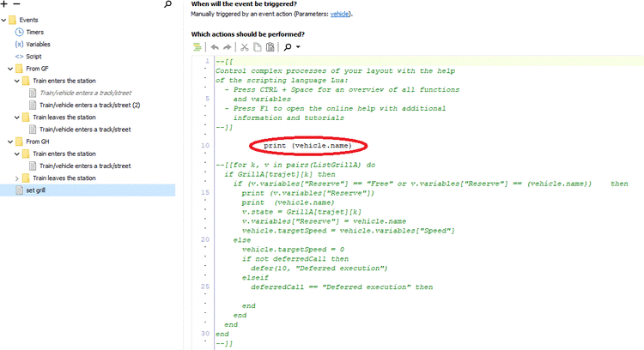Click line 10 print (vehicle.name) code
Image resolution: width=644 pixels, height=350 pixels.
[x=307, y=146]
